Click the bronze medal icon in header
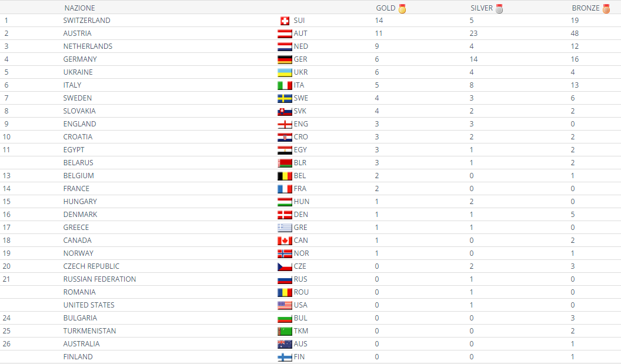The width and height of the screenshot is (621, 364). pyautogui.click(x=606, y=8)
